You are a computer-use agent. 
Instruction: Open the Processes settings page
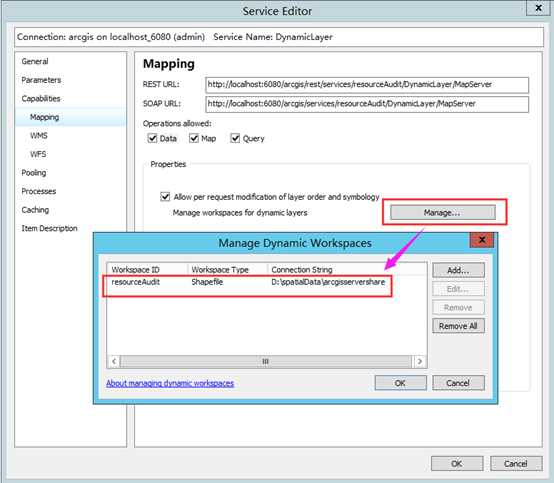pyautogui.click(x=39, y=191)
